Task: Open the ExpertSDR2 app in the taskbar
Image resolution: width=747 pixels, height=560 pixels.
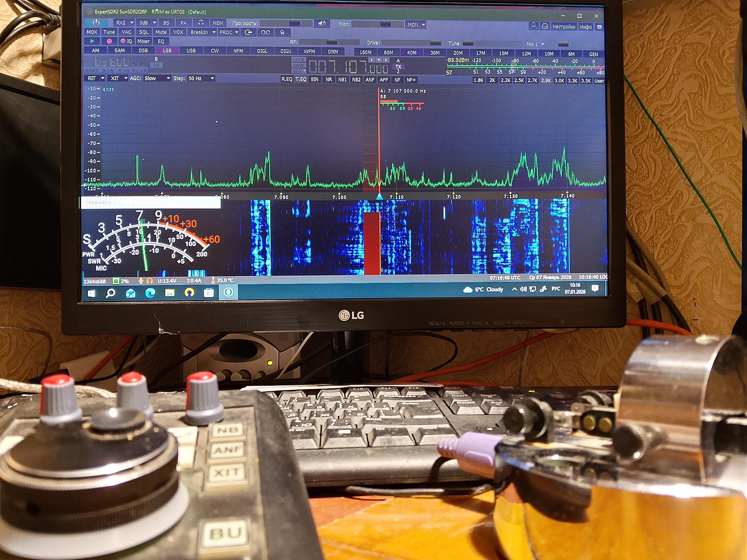Action: [x=228, y=292]
